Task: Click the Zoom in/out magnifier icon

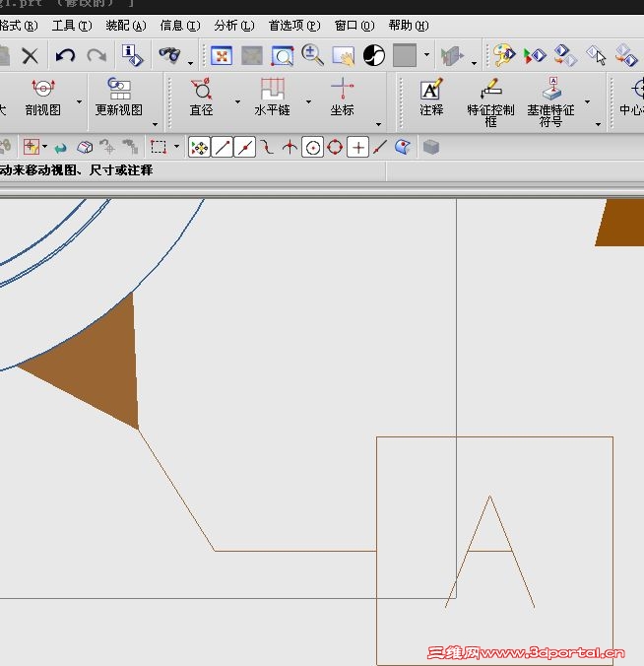Action: pos(312,55)
